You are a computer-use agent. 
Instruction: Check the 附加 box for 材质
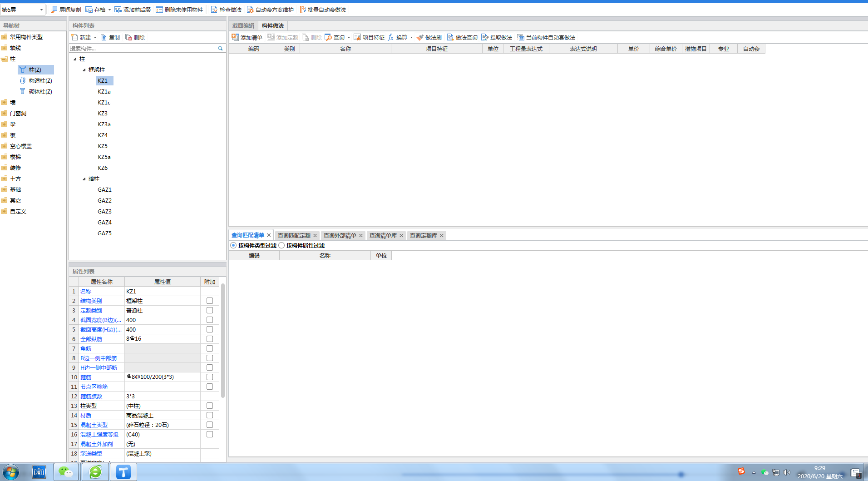210,415
